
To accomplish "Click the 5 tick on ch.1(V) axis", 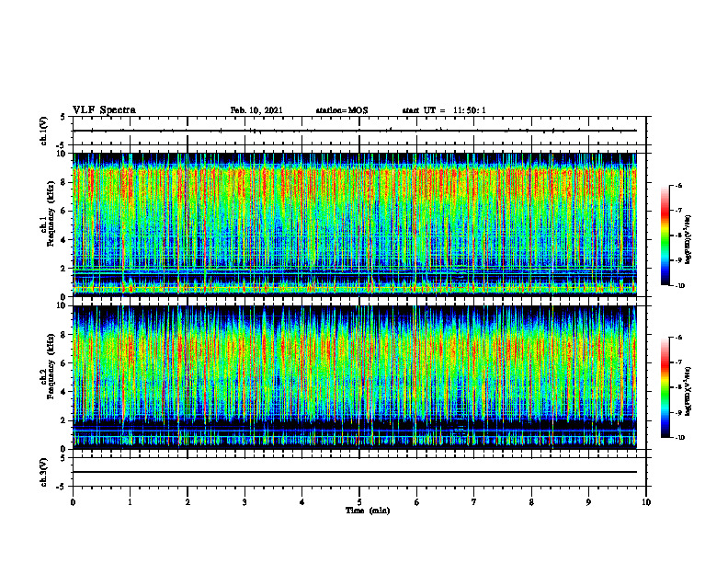I will pos(63,117).
